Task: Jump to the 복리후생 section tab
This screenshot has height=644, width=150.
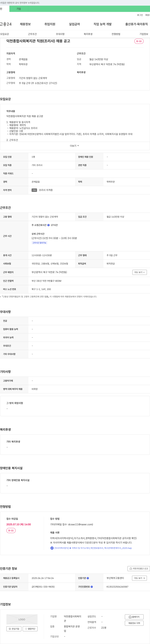Action: (88, 34)
